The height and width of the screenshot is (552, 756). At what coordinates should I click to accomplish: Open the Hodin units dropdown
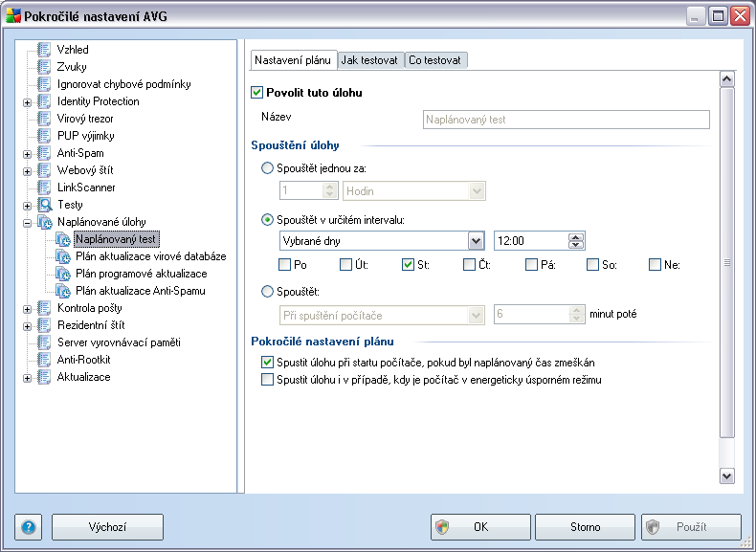(x=477, y=191)
